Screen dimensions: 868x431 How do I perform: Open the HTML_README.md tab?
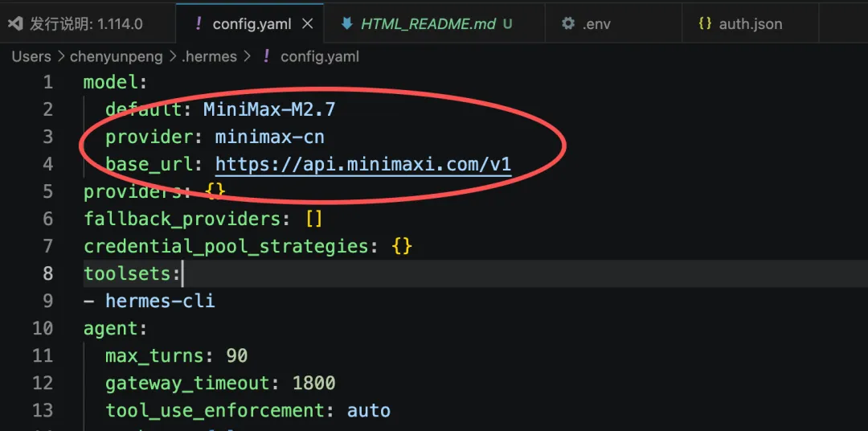[434, 24]
